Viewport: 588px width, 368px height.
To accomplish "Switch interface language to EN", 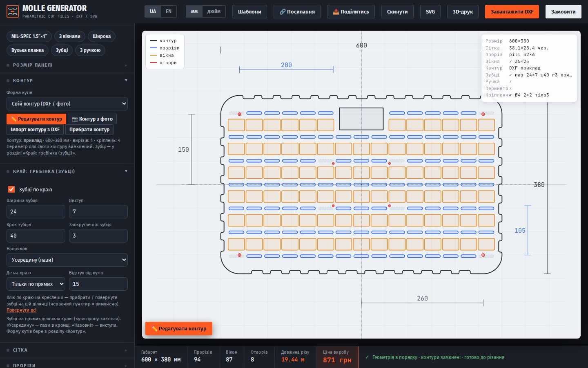I will [x=169, y=11].
